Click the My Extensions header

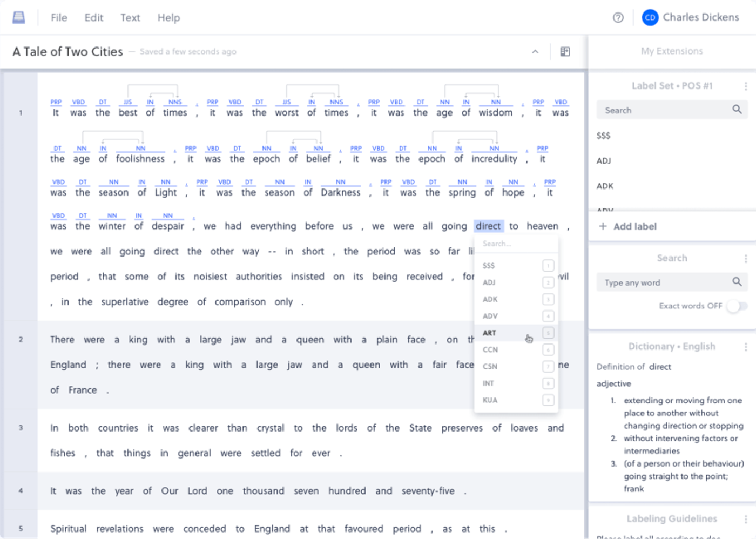tap(672, 51)
